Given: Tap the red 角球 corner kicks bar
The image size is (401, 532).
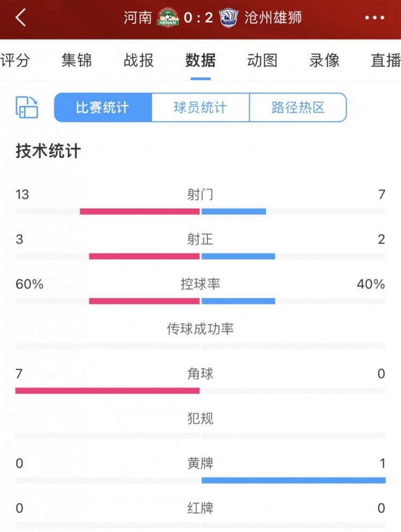Looking at the screenshot, I should 107,390.
